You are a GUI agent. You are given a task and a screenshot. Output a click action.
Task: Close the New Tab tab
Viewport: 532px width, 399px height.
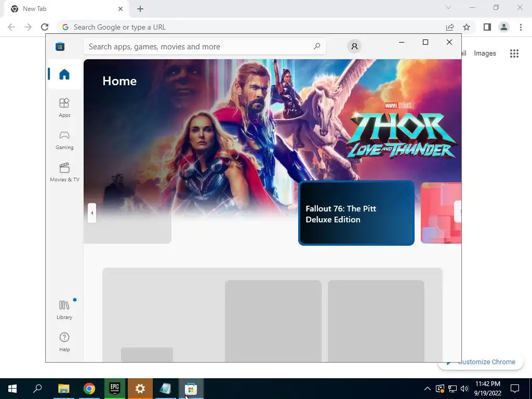coord(121,9)
